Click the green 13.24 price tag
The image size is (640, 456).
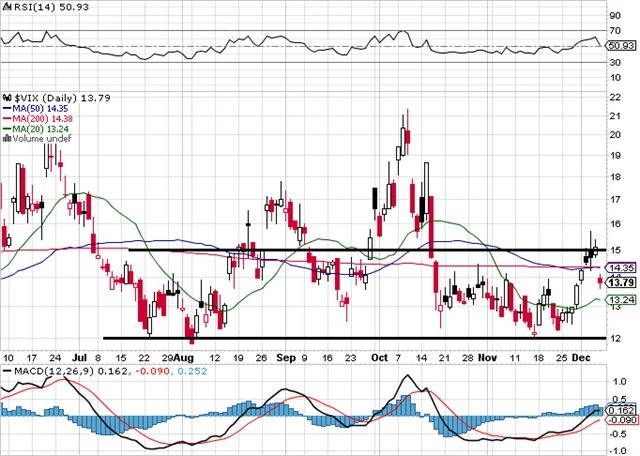click(622, 300)
